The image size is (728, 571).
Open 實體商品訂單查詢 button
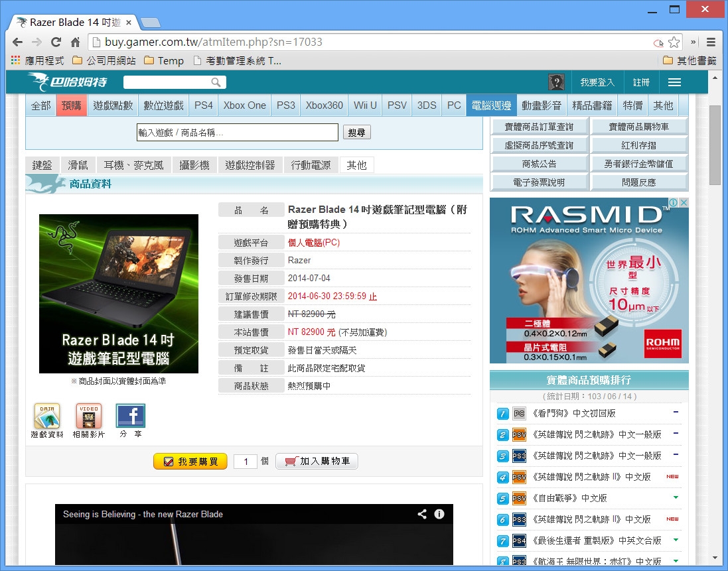[539, 127]
